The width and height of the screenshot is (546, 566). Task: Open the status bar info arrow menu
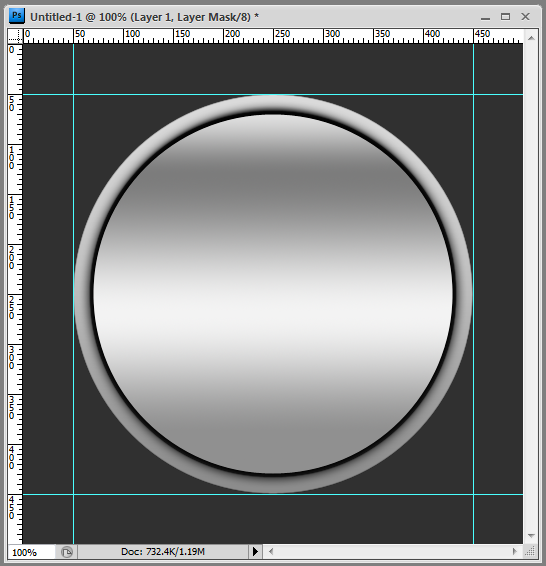pos(255,551)
